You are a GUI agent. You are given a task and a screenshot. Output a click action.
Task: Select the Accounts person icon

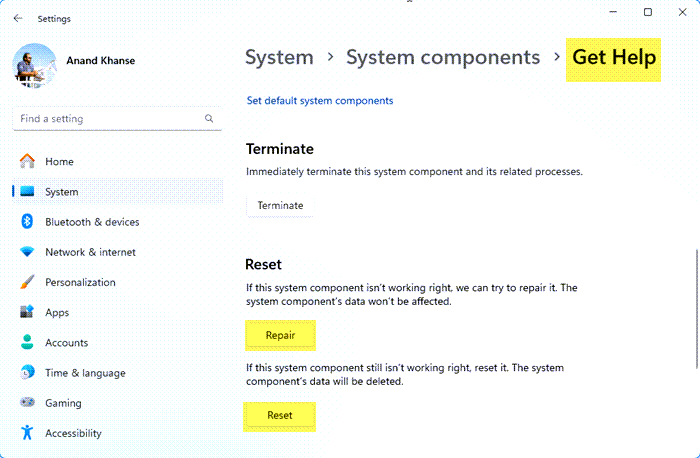[27, 343]
